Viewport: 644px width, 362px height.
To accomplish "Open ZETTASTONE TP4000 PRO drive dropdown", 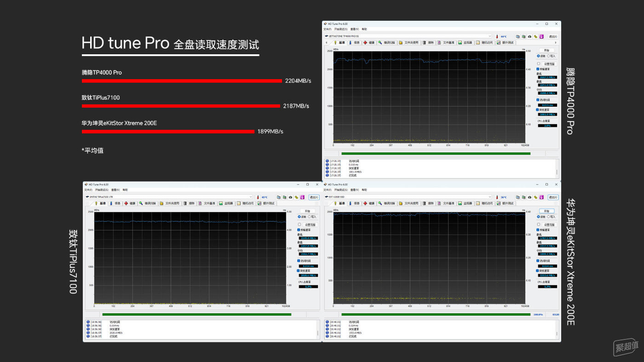I will [408, 36].
